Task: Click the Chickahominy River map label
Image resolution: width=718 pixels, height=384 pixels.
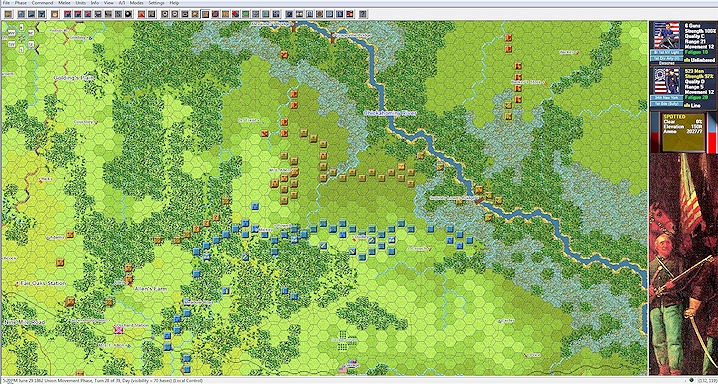Action: point(390,113)
